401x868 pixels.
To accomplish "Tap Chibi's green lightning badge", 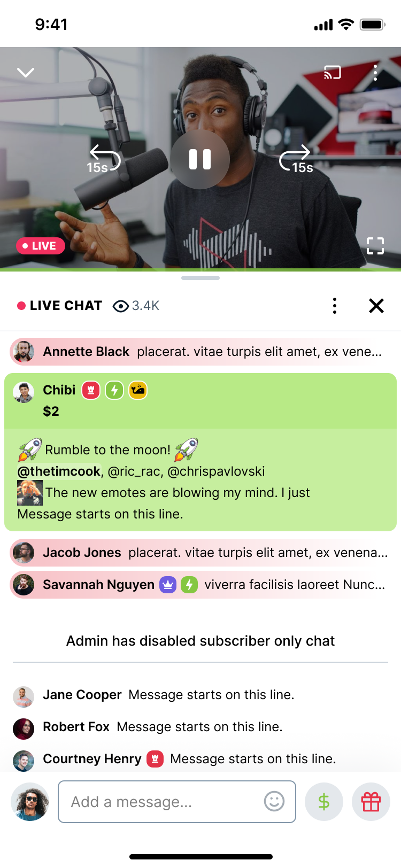I will [114, 390].
